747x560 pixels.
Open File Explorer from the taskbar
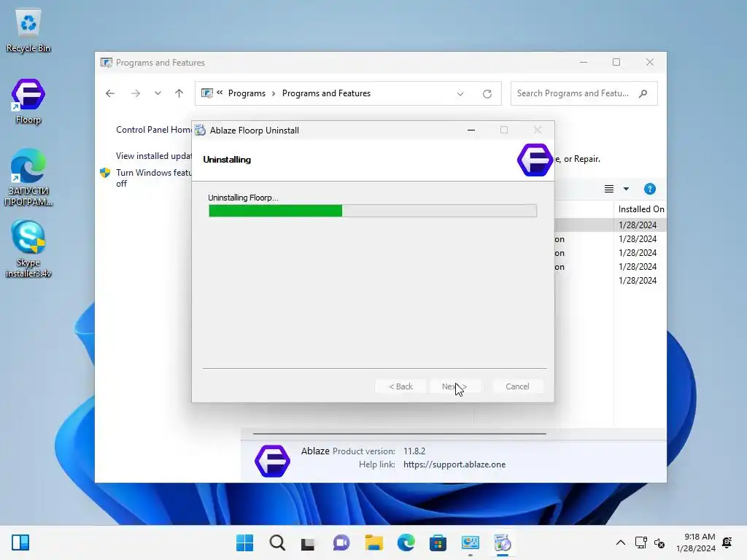tap(374, 542)
